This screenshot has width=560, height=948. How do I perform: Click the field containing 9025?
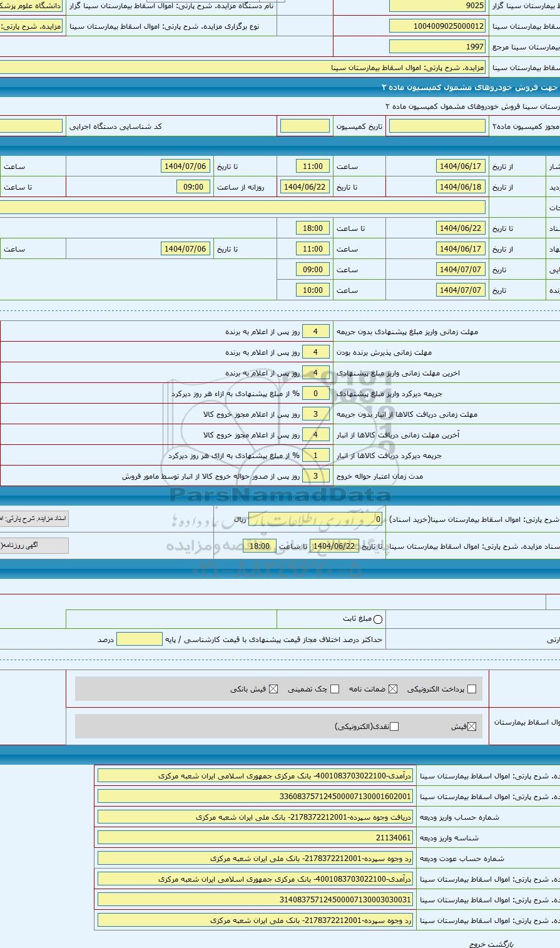(x=437, y=6)
